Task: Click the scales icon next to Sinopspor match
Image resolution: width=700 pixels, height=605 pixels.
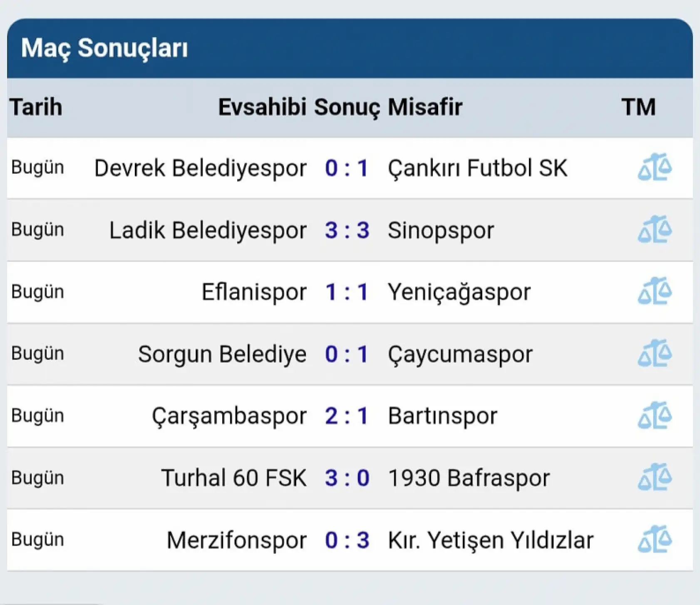Action: tap(655, 229)
